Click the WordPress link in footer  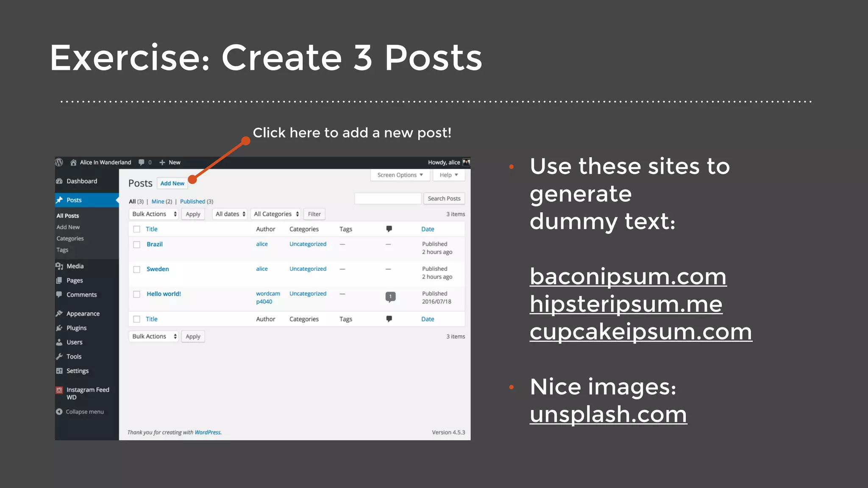[x=208, y=433]
